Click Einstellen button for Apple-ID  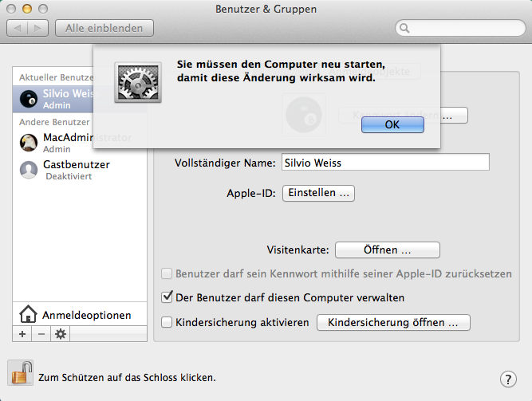pyautogui.click(x=318, y=193)
